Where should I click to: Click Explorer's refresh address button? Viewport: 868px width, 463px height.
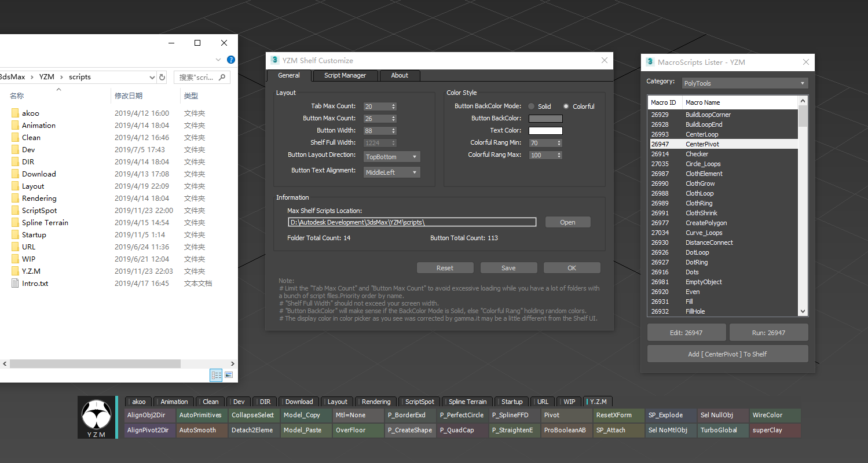[x=162, y=77]
